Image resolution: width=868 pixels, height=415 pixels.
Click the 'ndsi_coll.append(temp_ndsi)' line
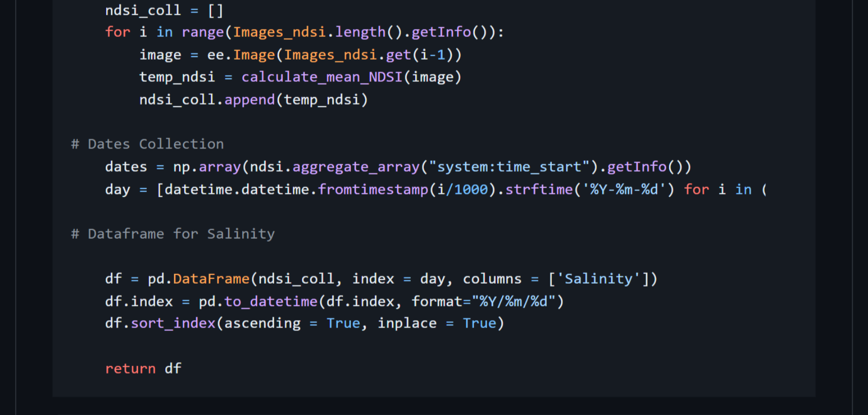click(x=253, y=100)
